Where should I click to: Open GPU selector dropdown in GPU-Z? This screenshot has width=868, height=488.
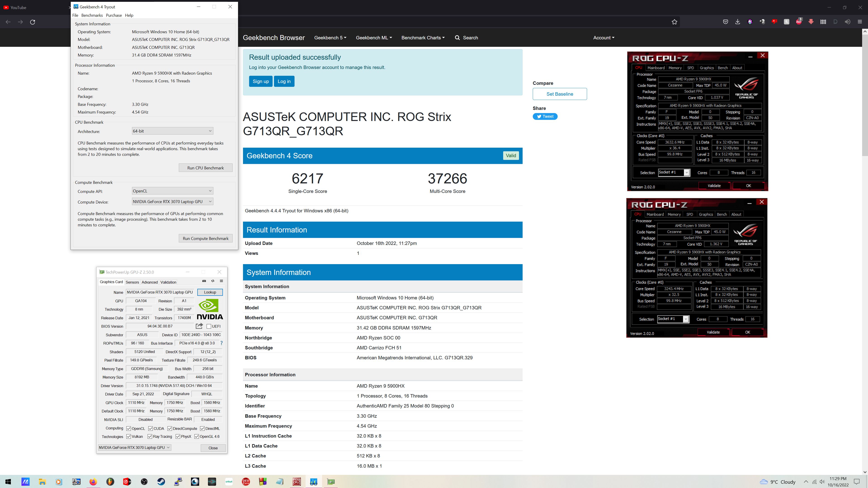click(x=134, y=448)
